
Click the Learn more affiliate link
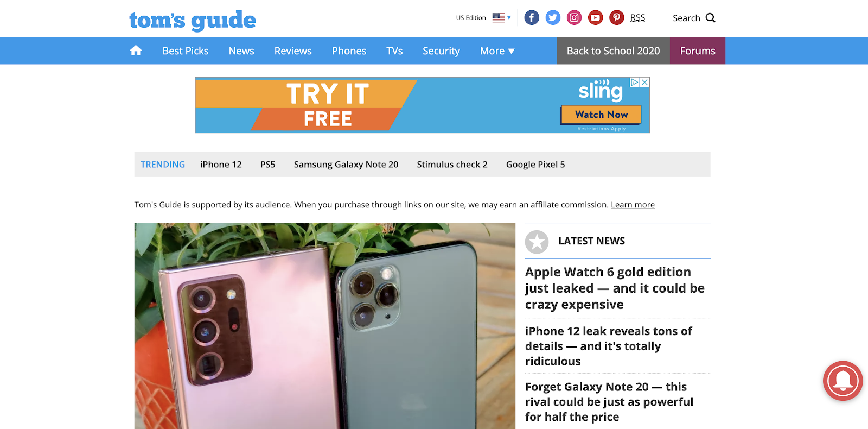click(x=633, y=205)
